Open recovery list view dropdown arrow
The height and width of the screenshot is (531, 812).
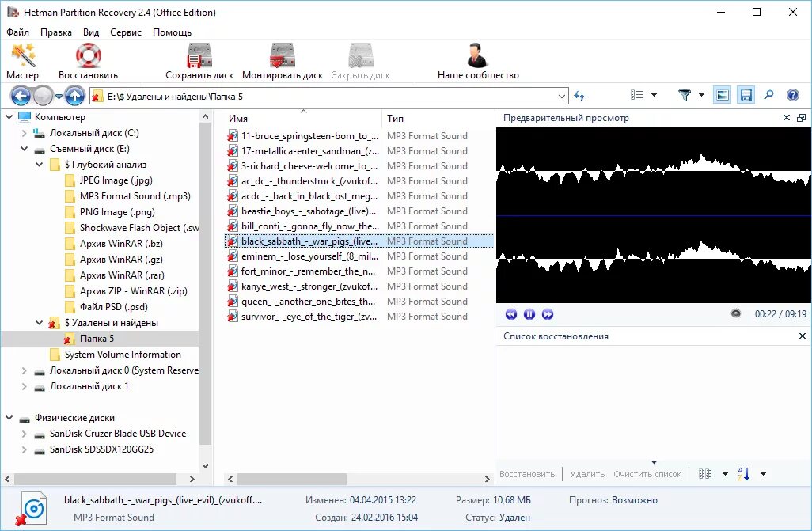click(x=725, y=474)
